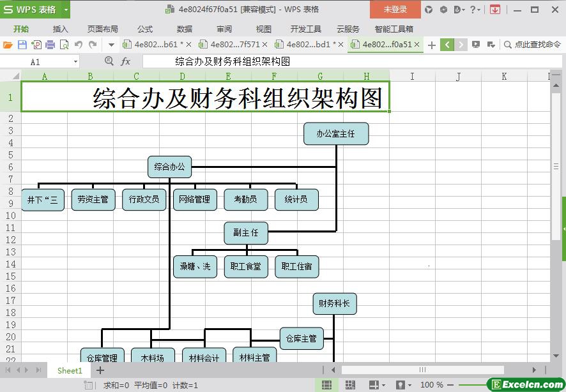Open the 云服务 ribbon tab
The height and width of the screenshot is (392, 566).
[348, 29]
